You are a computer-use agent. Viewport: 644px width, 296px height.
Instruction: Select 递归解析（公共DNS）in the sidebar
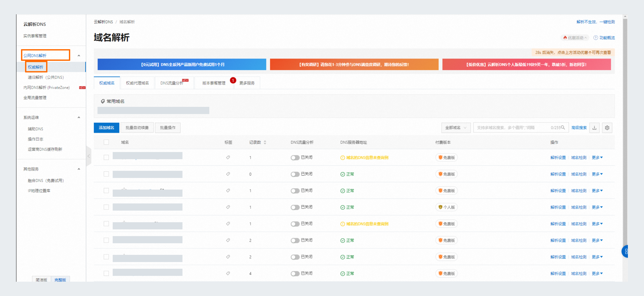coord(46,77)
